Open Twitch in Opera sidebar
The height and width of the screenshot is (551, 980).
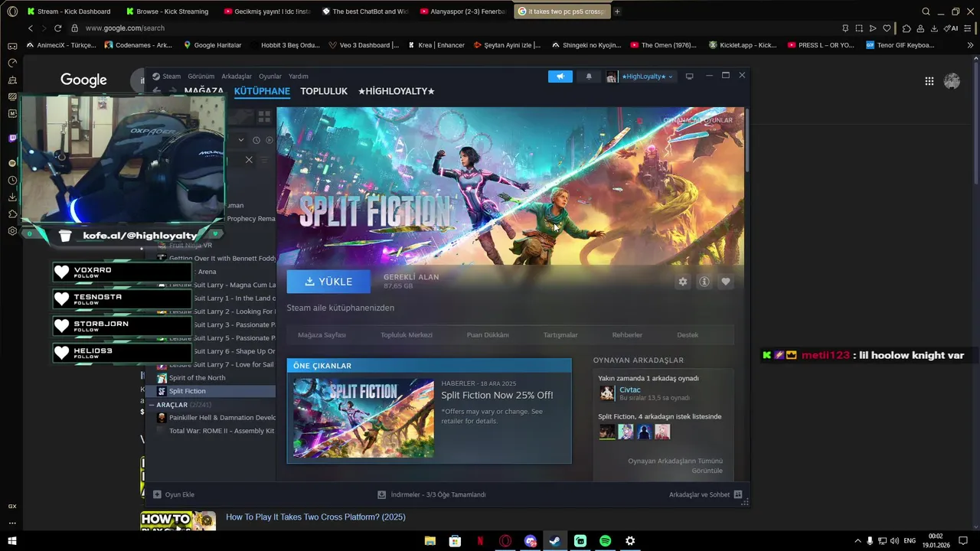pyautogui.click(x=12, y=139)
